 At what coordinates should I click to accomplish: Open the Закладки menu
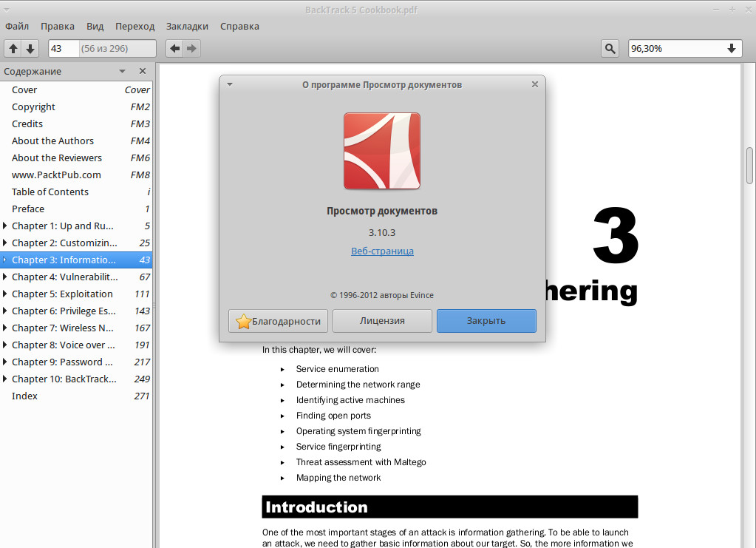(x=187, y=26)
